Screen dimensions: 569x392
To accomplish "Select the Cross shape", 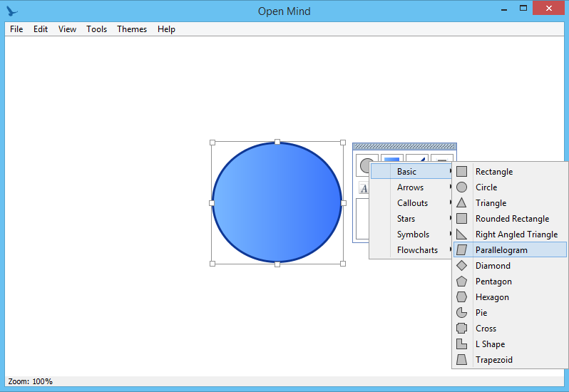I will [x=510, y=328].
